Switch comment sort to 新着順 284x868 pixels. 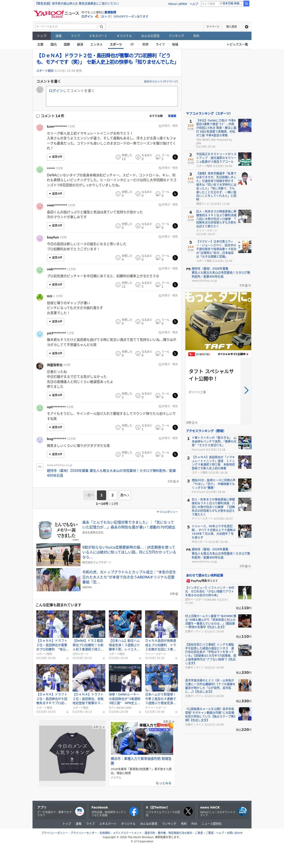[x=172, y=116]
